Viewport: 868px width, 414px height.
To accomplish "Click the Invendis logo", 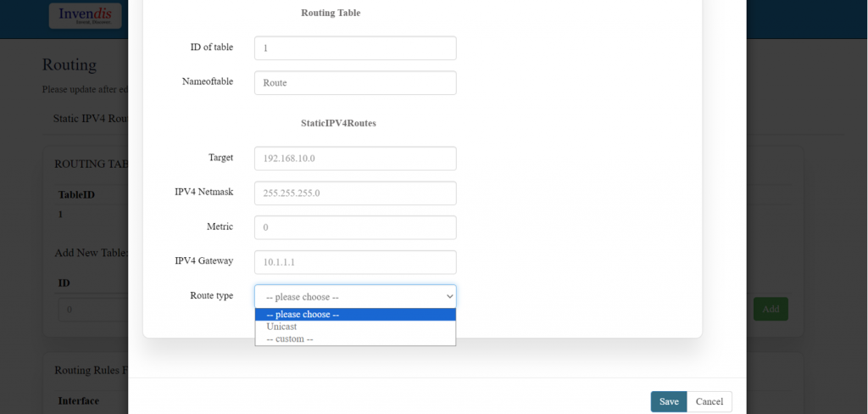I will tap(85, 15).
